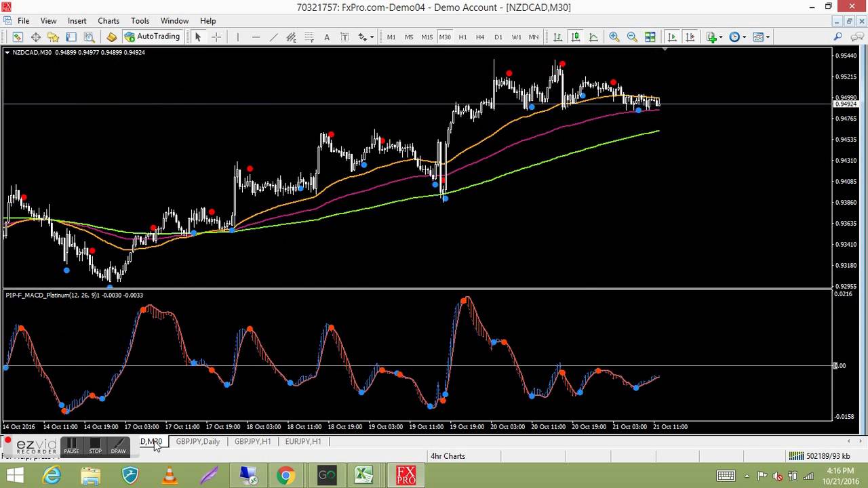Switch to the W1 timeframe

[x=516, y=37]
